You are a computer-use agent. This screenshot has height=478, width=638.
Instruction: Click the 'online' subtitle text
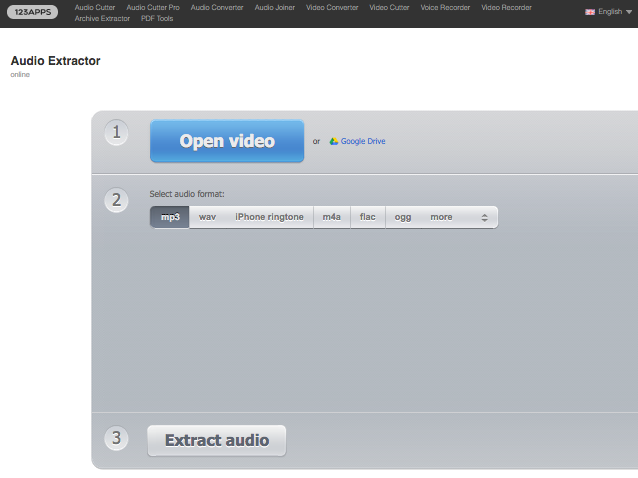tap(20, 74)
